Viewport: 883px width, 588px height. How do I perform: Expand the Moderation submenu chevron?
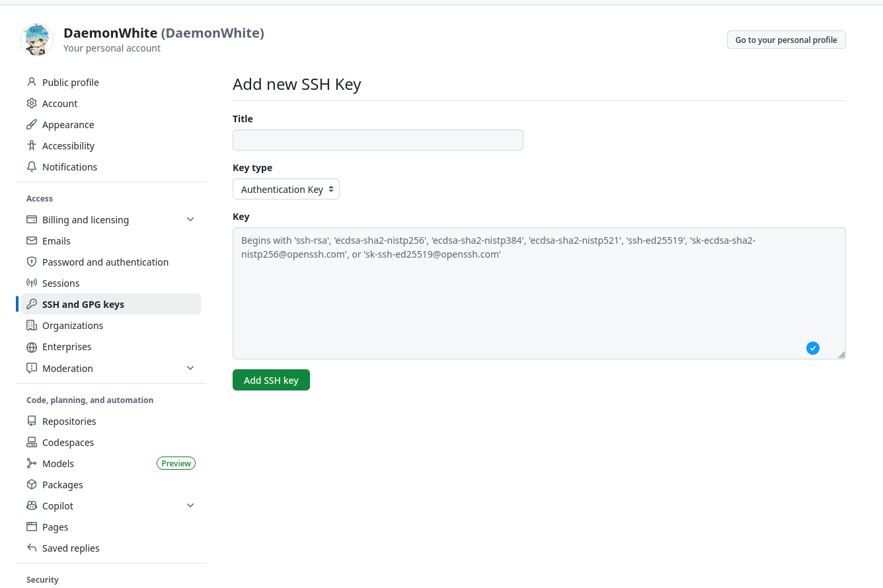point(190,369)
